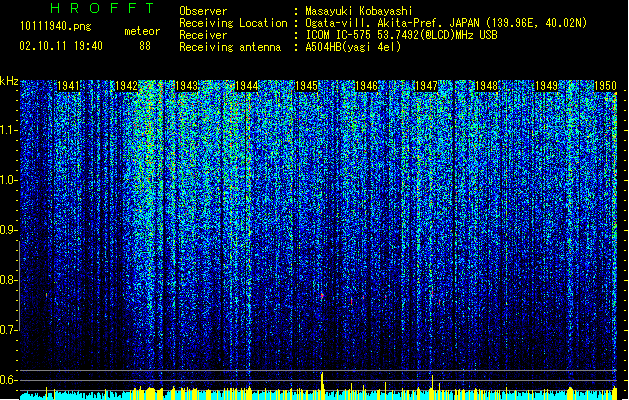Click the Receiver label
Image resolution: width=629 pixels, height=400 pixels.
point(203,35)
